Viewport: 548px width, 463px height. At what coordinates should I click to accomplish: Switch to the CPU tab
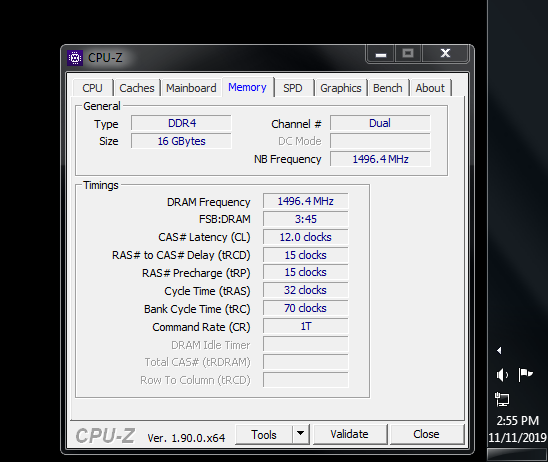92,88
